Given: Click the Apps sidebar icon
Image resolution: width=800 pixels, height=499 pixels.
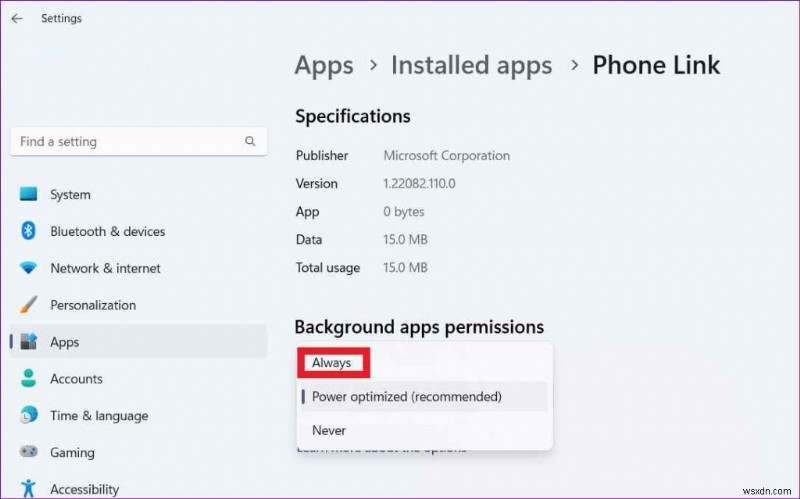Looking at the screenshot, I should (29, 341).
